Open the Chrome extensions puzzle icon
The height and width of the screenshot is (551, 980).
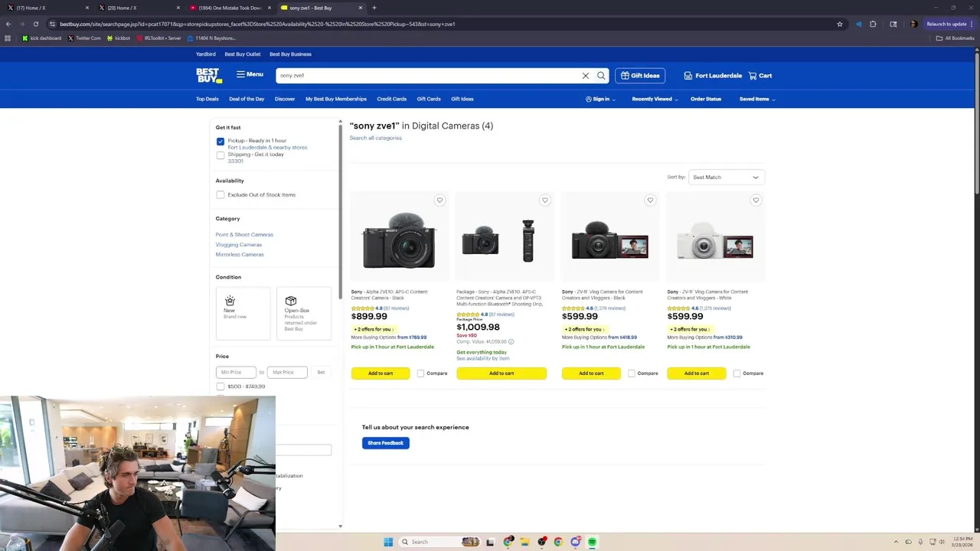873,24
